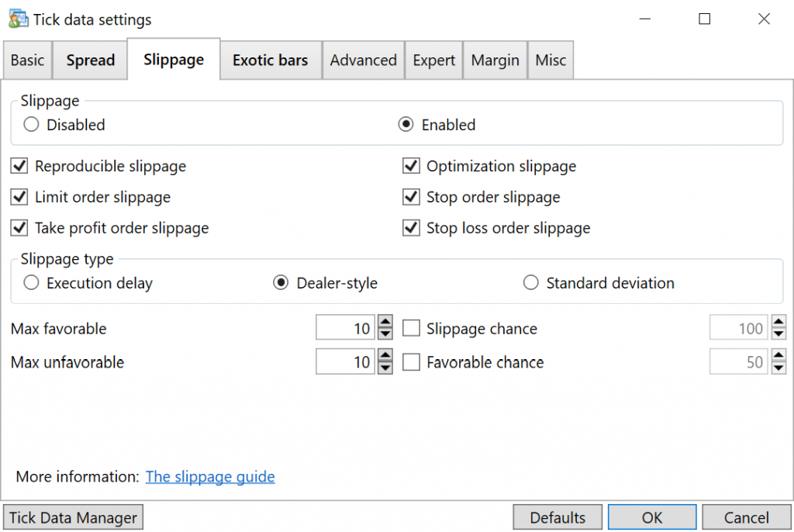Screen dimensions: 794x532
Task: Uncheck Reproducible slippage
Action: tap(19, 166)
